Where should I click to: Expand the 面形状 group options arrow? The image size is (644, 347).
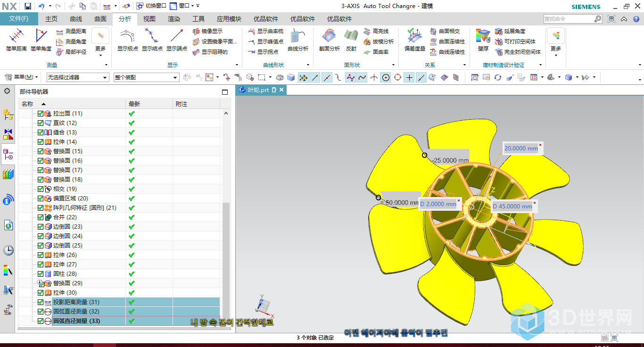(x=393, y=65)
